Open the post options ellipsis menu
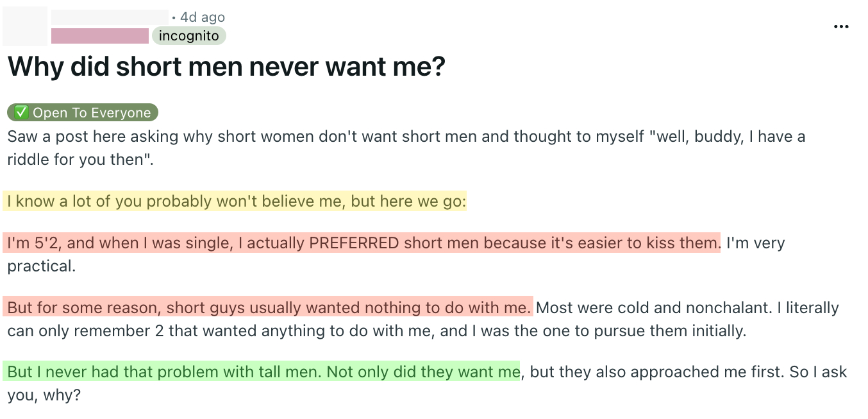 pos(840,26)
